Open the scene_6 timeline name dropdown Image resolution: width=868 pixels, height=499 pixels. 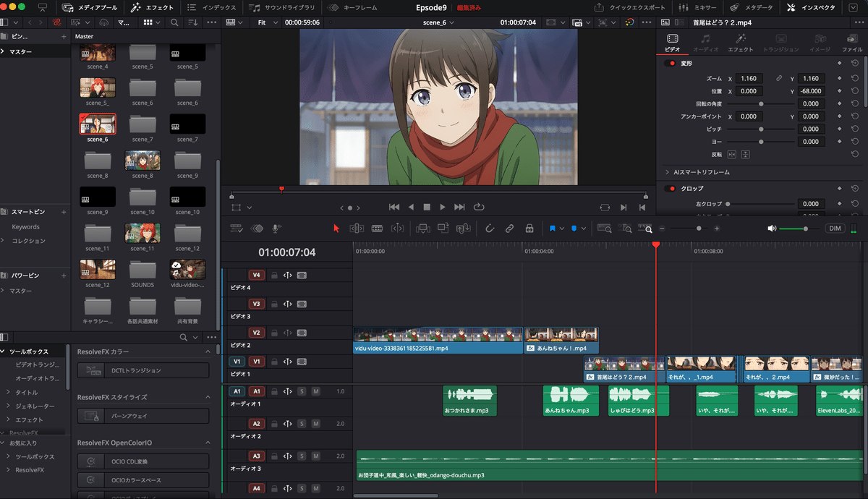point(439,22)
